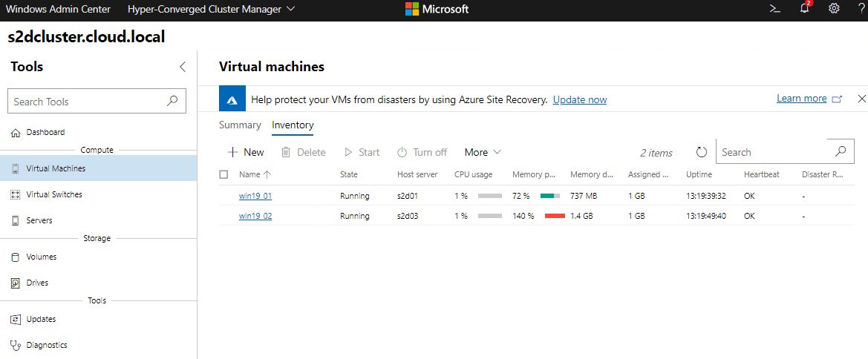The height and width of the screenshot is (359, 868).
Task: Open the PowerShell console icon
Action: [x=774, y=9]
